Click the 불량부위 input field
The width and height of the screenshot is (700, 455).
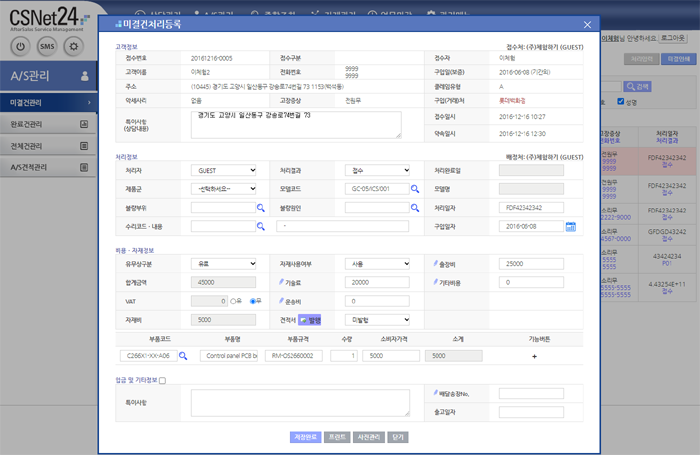[x=223, y=208]
